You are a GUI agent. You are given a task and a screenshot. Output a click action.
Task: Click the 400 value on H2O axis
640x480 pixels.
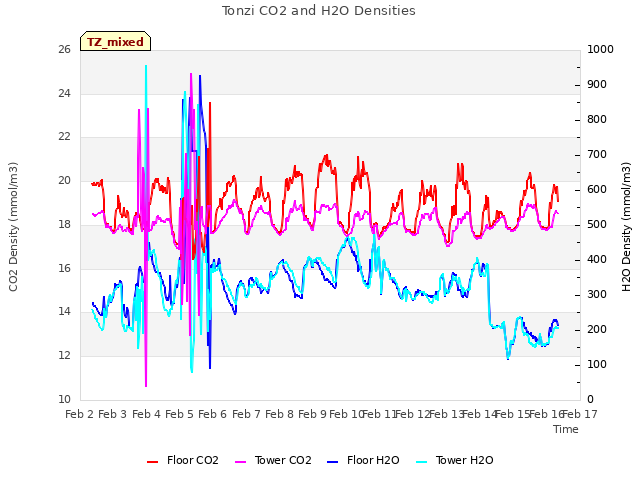[597, 260]
